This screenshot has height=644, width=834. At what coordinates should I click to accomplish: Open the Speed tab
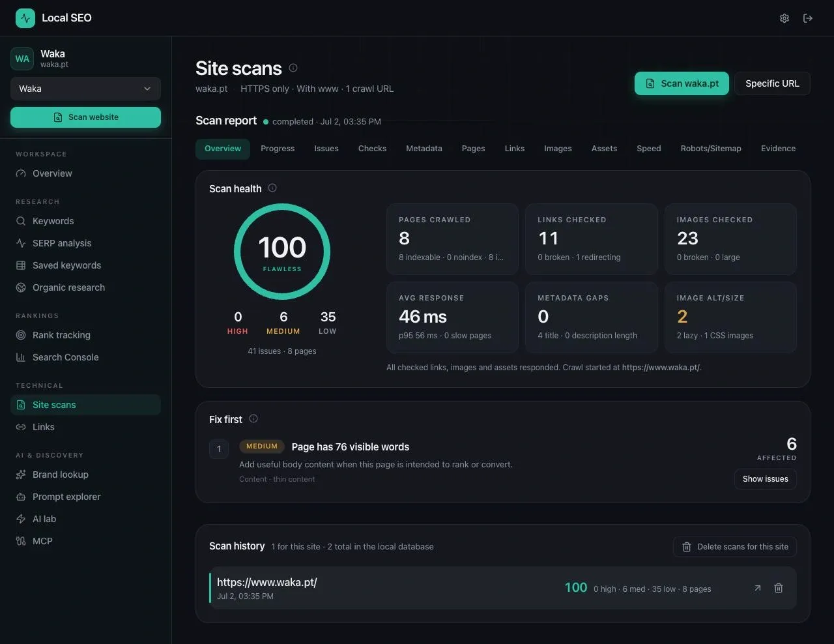click(x=648, y=149)
